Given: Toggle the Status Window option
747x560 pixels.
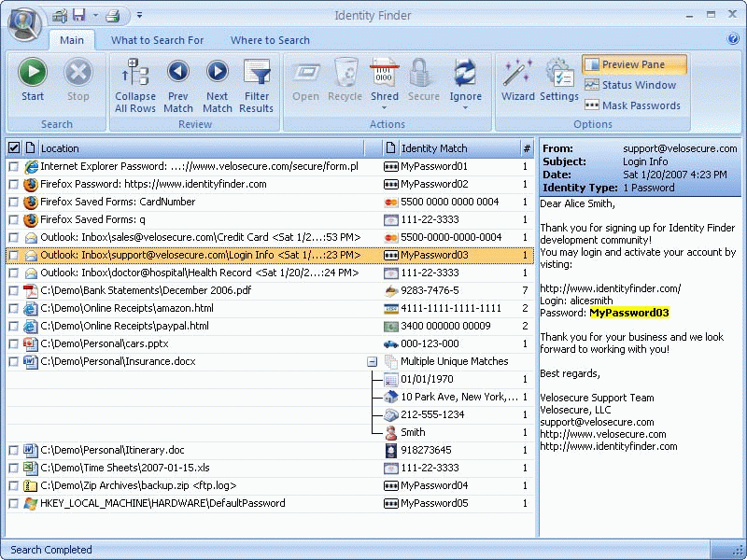Looking at the screenshot, I should 634,85.
